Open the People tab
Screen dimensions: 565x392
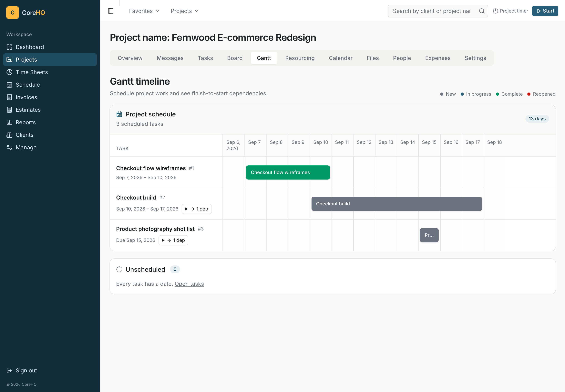pyautogui.click(x=402, y=58)
